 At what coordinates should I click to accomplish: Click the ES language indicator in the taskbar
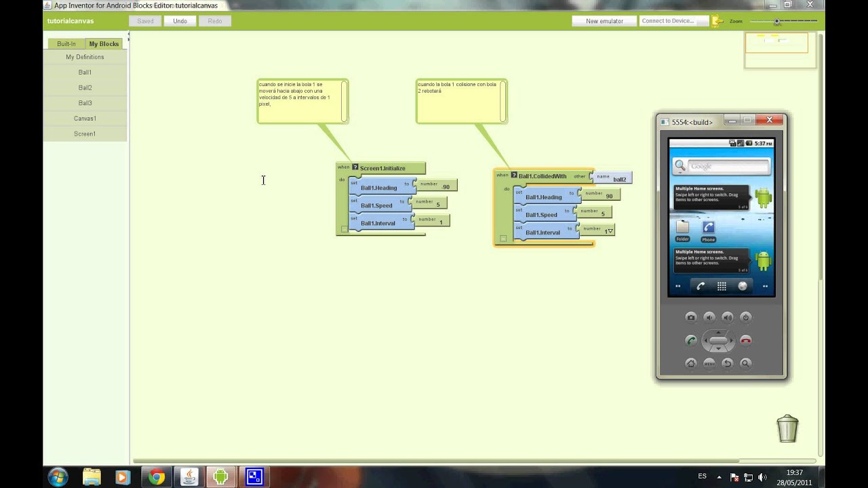(x=703, y=477)
